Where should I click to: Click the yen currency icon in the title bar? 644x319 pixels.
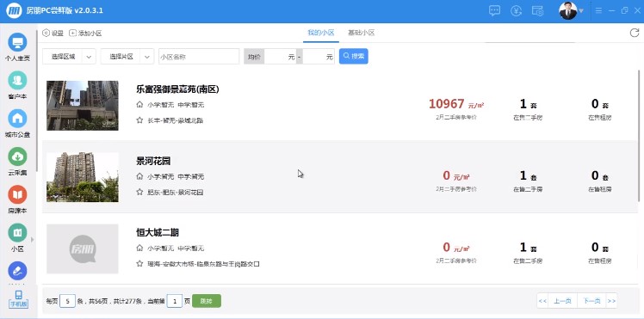516,11
